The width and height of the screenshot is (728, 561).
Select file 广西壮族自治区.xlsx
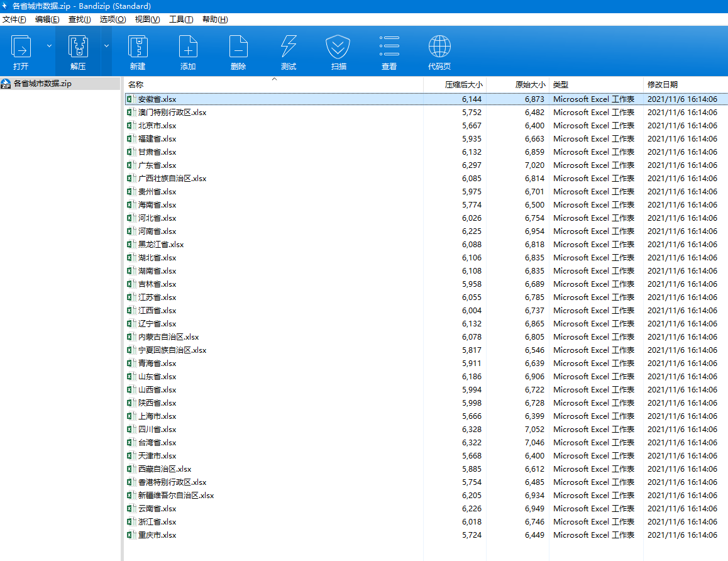172,179
